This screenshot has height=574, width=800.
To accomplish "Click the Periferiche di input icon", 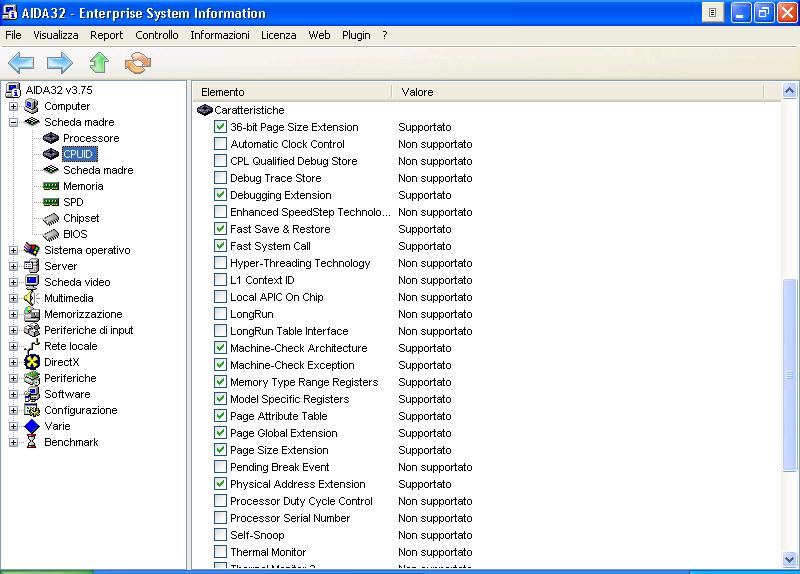I will click(32, 330).
